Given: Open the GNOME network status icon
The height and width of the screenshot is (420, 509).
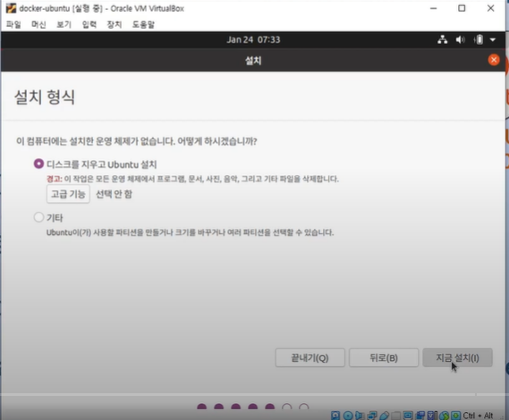Looking at the screenshot, I should (x=442, y=40).
